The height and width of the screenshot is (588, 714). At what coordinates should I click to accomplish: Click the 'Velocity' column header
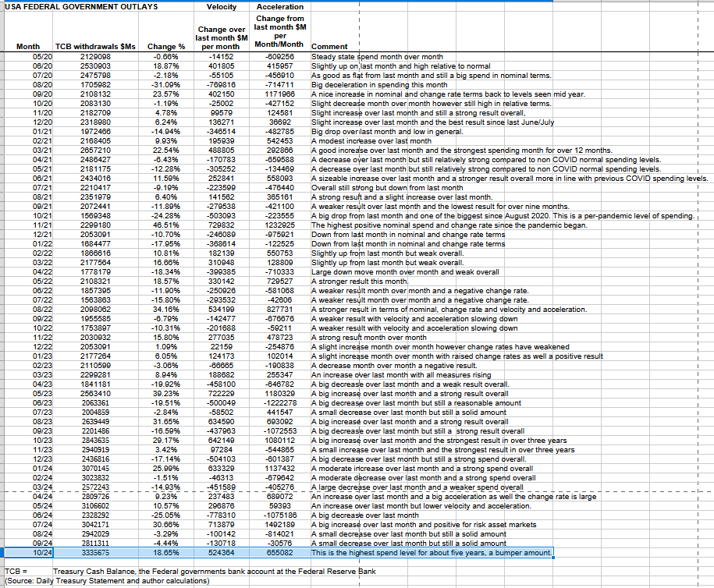tap(222, 7)
